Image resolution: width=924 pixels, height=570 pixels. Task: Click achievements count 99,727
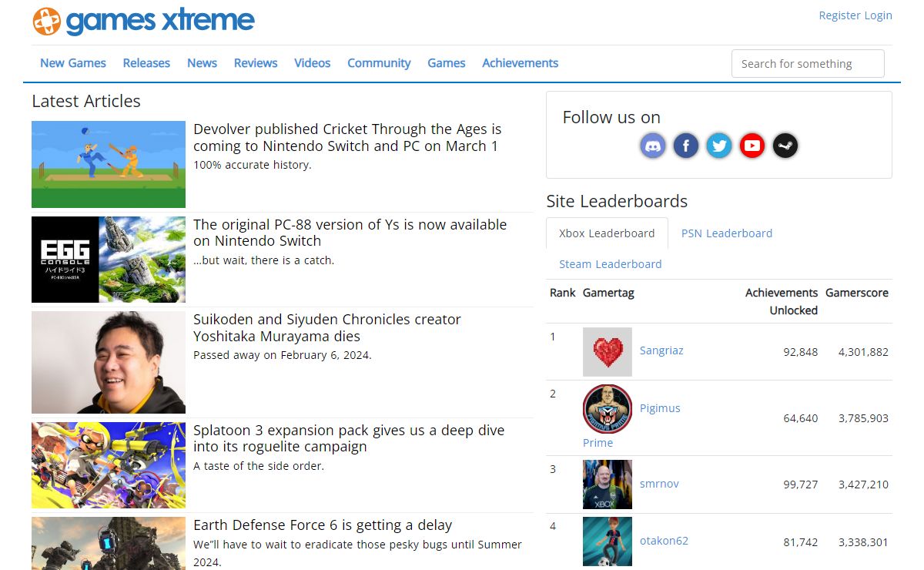[x=801, y=484]
